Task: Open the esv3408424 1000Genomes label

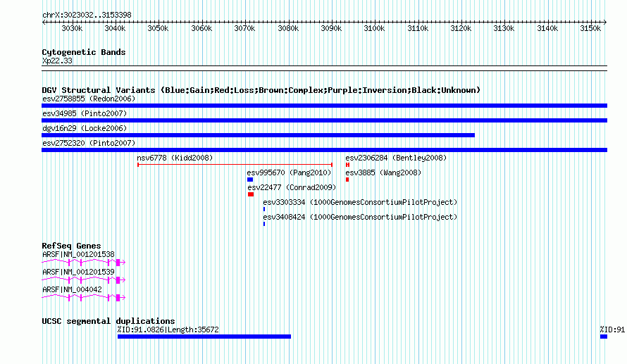Action: [360, 217]
